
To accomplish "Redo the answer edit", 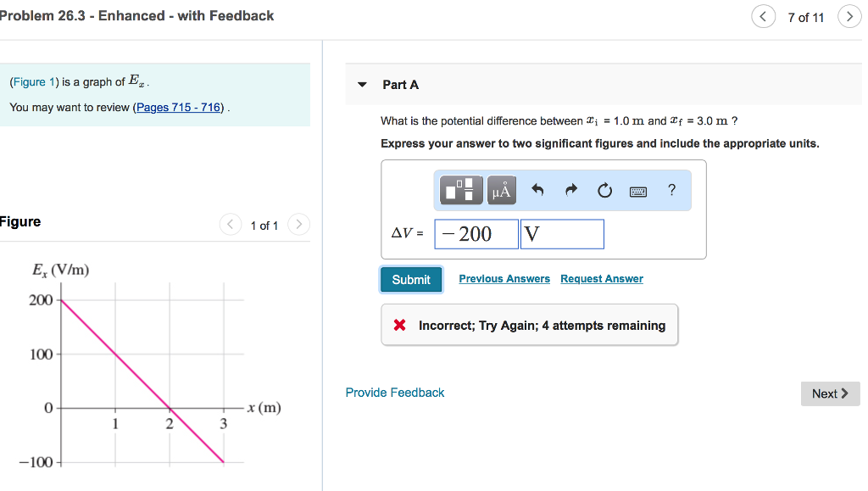I will click(570, 190).
